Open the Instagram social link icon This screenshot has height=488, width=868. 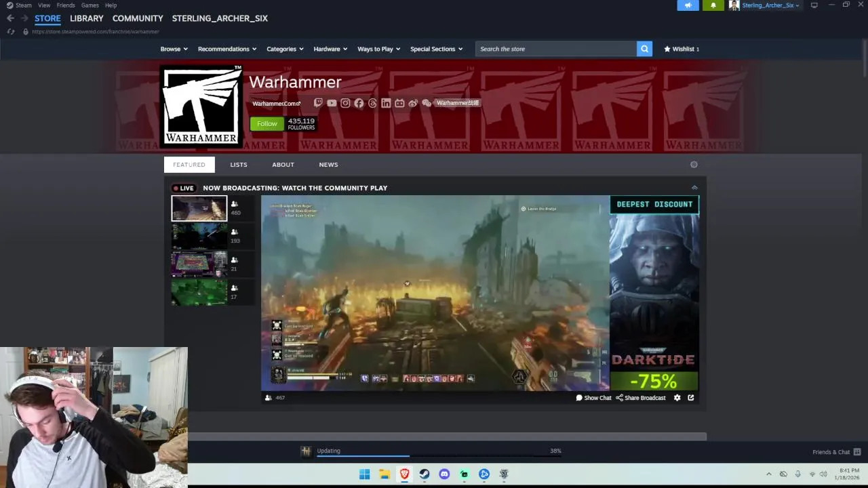coord(345,103)
